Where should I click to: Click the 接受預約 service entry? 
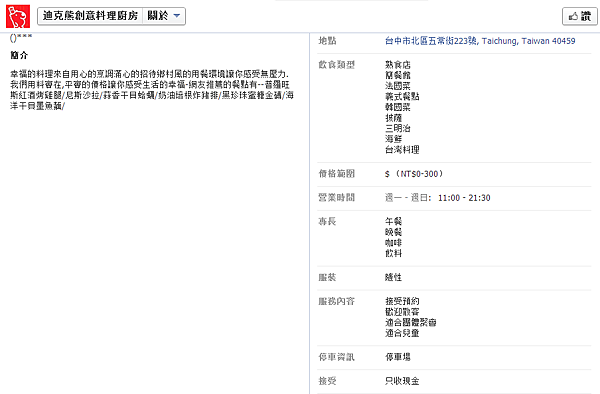point(402,301)
